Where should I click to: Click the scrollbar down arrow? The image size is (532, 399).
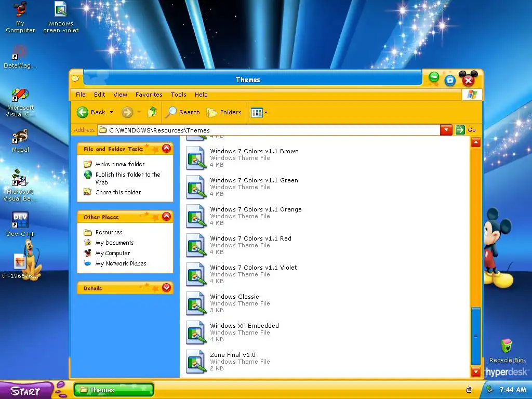coord(476,371)
